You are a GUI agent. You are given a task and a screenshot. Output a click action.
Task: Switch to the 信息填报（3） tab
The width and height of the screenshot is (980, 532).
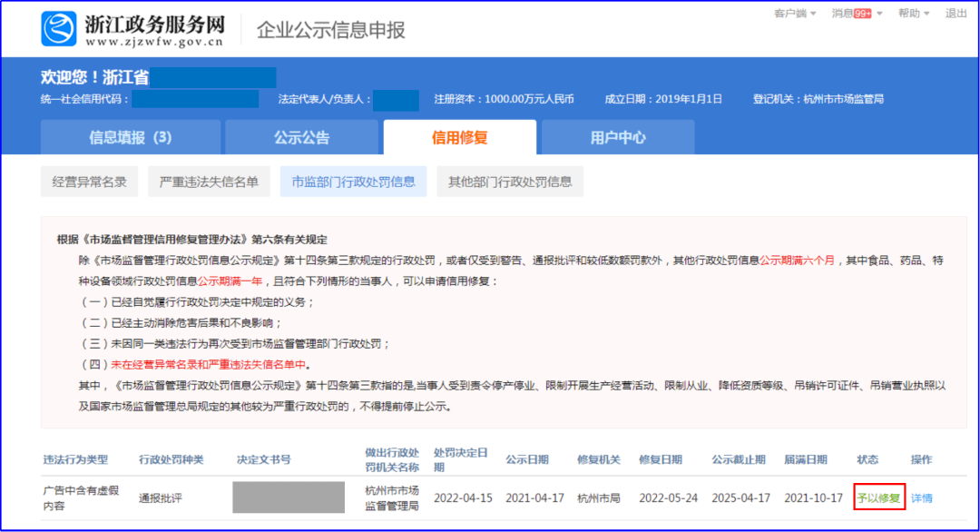click(x=130, y=136)
